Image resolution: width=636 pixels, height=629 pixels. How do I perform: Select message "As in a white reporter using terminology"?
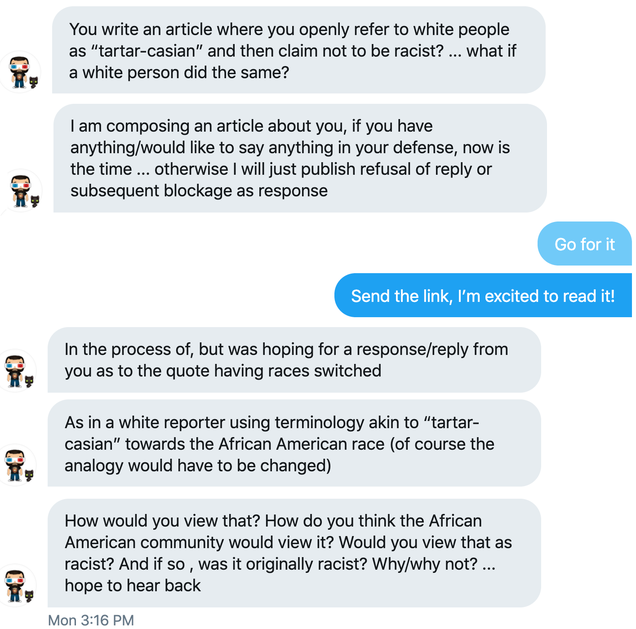[x=294, y=443]
